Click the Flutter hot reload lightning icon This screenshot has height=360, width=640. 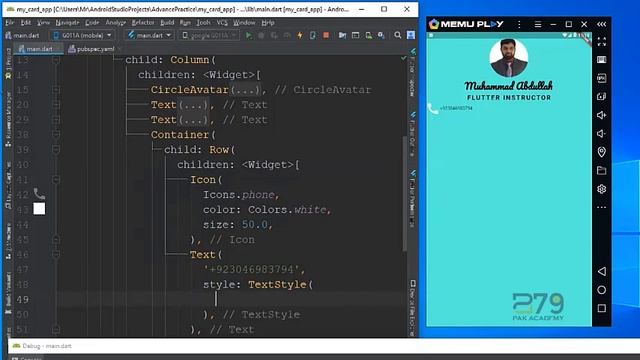[x=300, y=36]
